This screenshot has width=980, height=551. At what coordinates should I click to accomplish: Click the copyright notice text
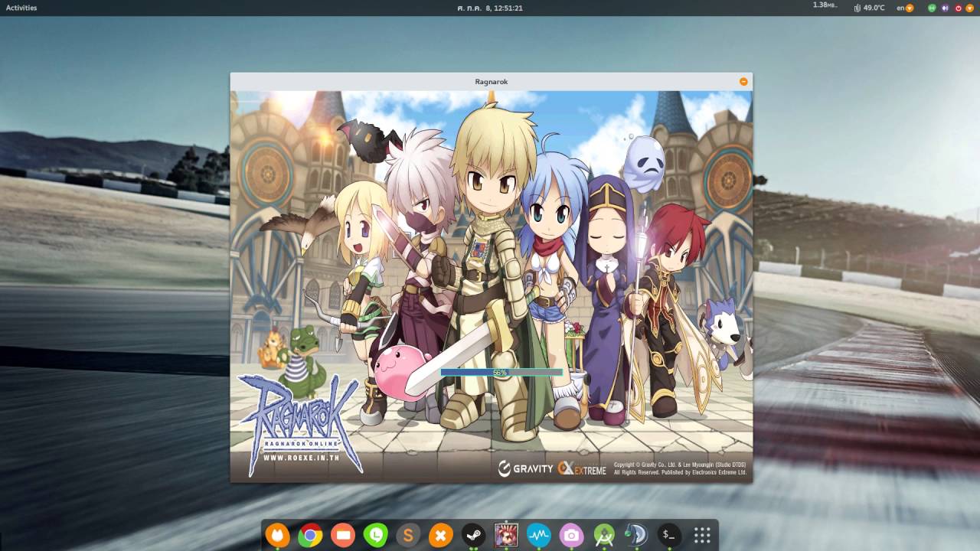click(680, 468)
